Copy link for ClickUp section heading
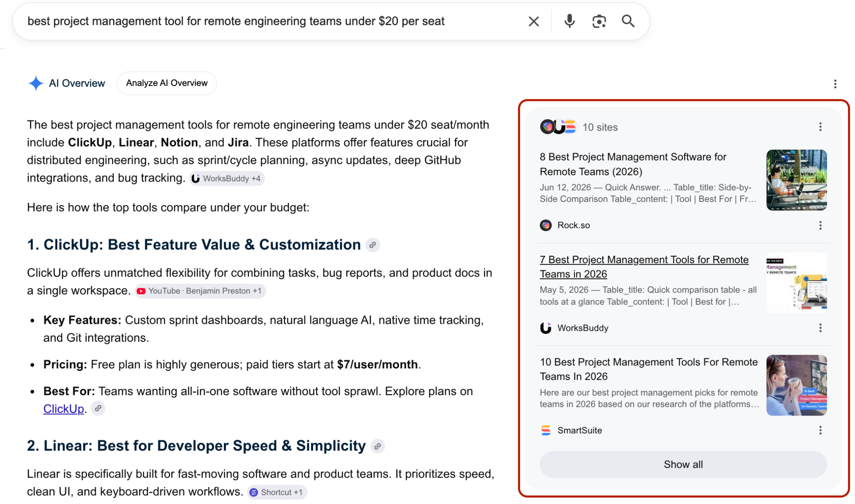Image resolution: width=855 pixels, height=504 pixels. 372,245
